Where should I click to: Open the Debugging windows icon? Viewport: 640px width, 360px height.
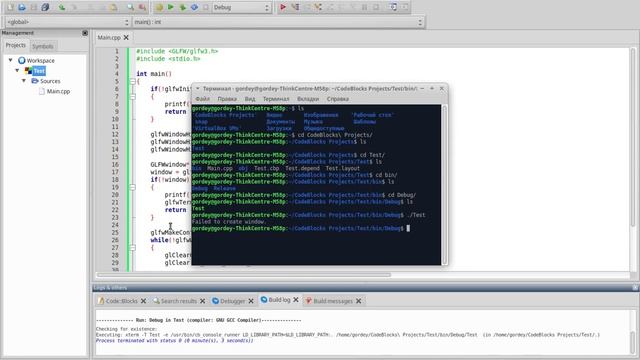point(393,7)
